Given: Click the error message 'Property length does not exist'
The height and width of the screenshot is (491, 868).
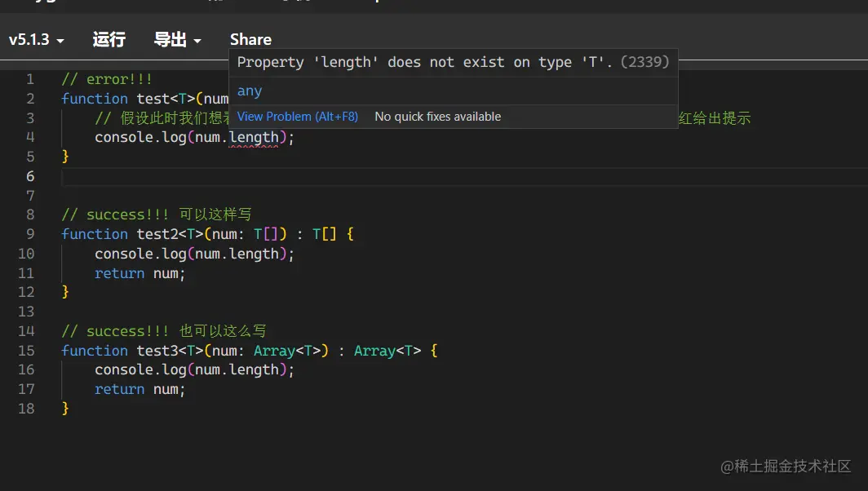Looking at the screenshot, I should [453, 62].
